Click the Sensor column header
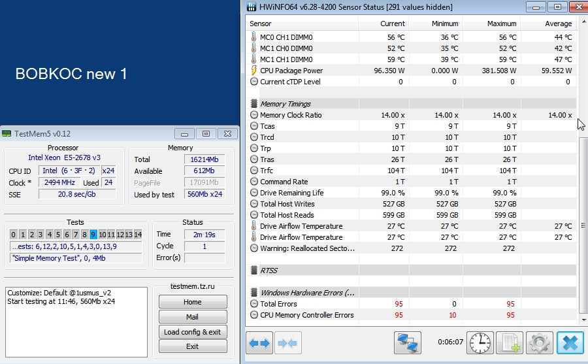 click(x=302, y=24)
